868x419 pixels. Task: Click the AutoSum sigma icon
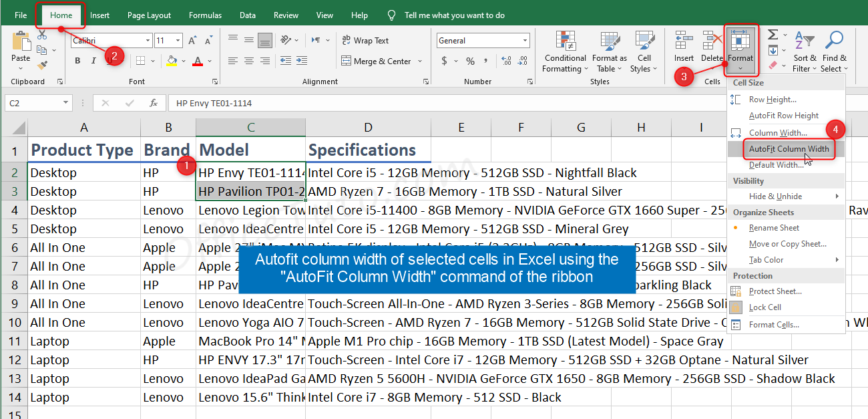[x=773, y=35]
